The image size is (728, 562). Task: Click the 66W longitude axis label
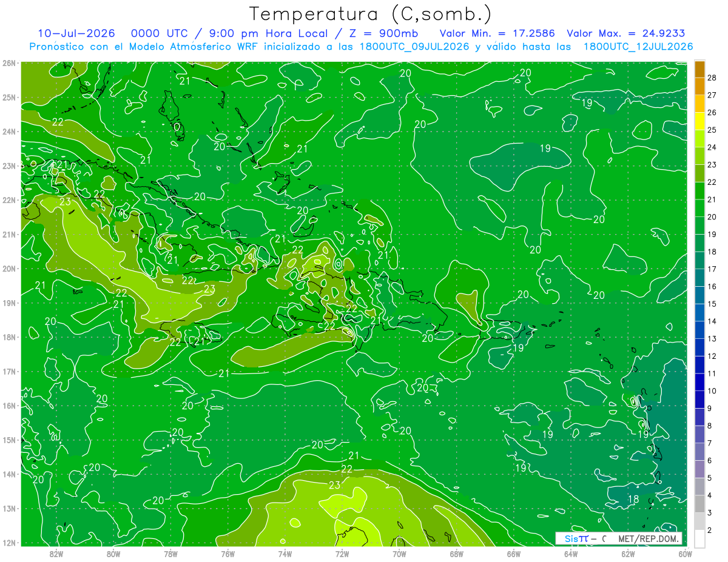pyautogui.click(x=513, y=554)
